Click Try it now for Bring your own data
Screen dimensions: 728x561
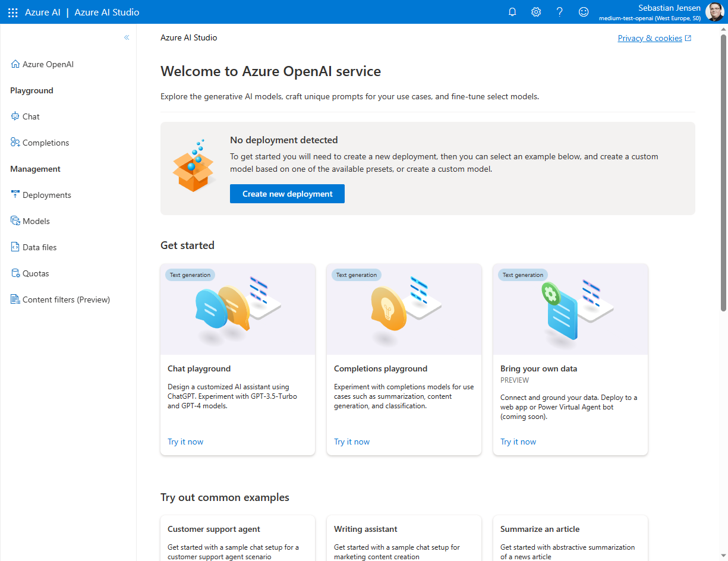click(x=518, y=442)
